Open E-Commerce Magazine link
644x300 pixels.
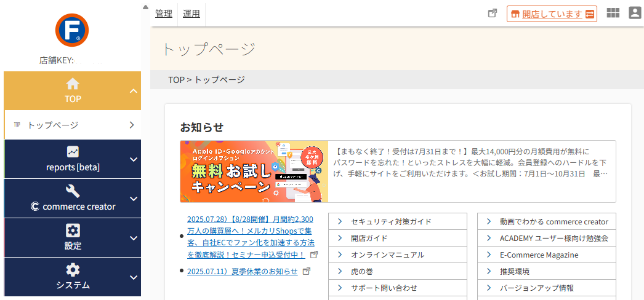click(539, 255)
